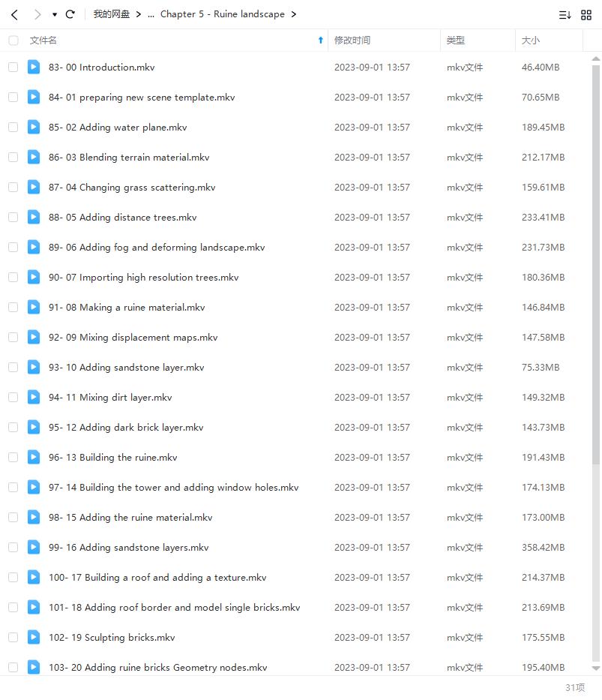The height and width of the screenshot is (700, 602).
Task: Open the sort order options icon
Action: 565,14
